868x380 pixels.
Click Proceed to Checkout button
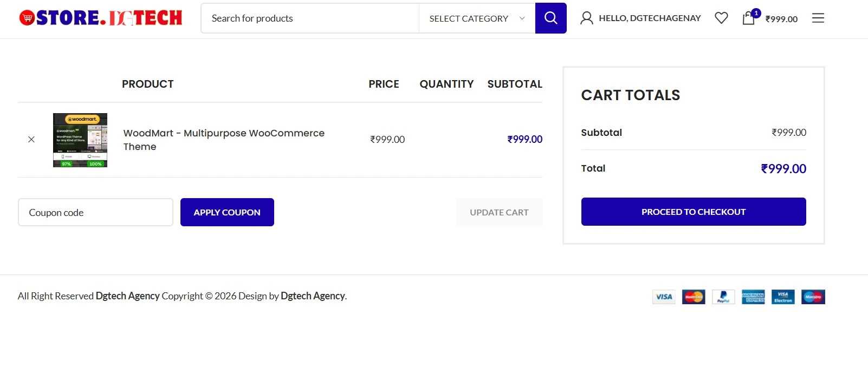[x=693, y=212]
